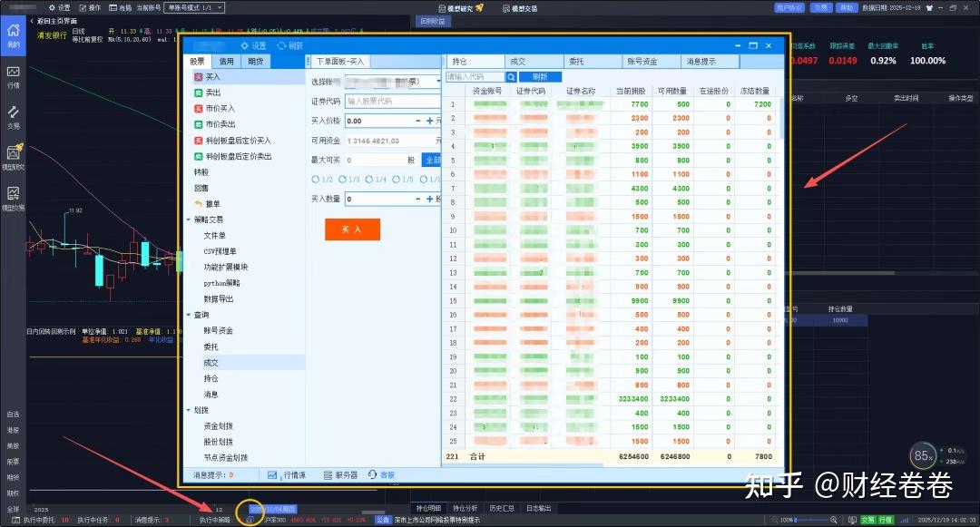
Task: Select the 交易 trading icon in sidebar
Action: point(14,113)
